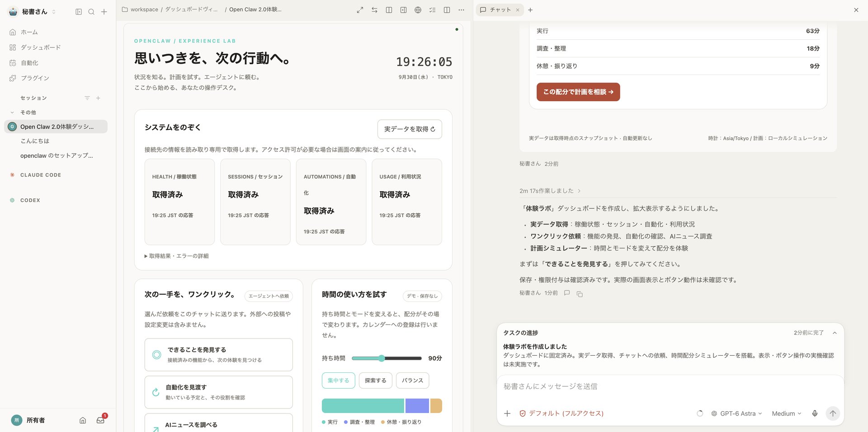Filter sessions with the セッション filter icon
868x432 pixels.
click(x=87, y=98)
